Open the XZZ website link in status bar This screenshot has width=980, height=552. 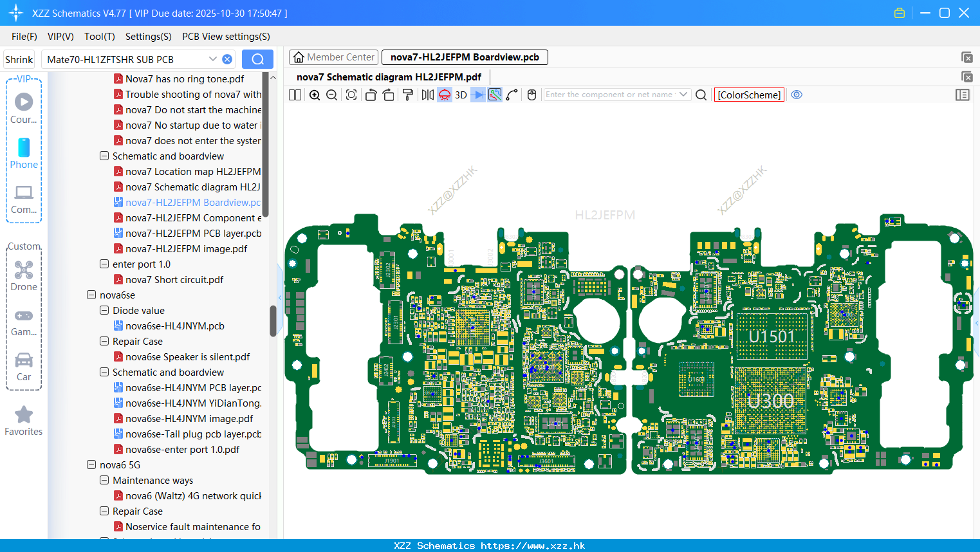tap(533, 546)
